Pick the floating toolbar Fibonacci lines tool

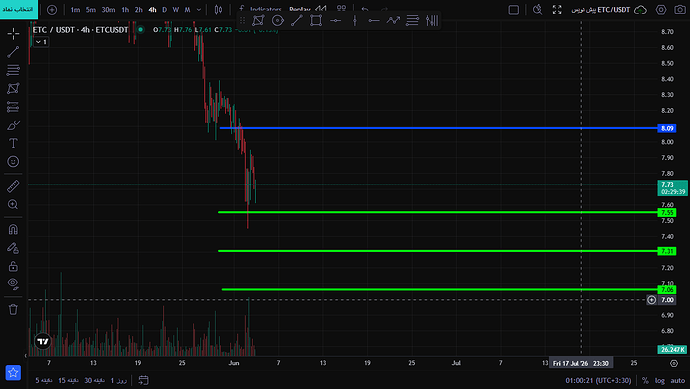pos(412,20)
